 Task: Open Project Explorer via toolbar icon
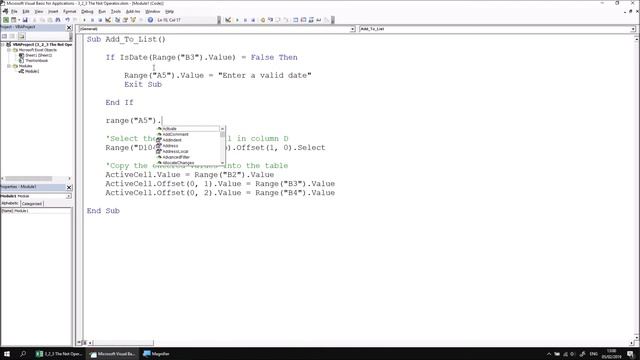coord(118,20)
